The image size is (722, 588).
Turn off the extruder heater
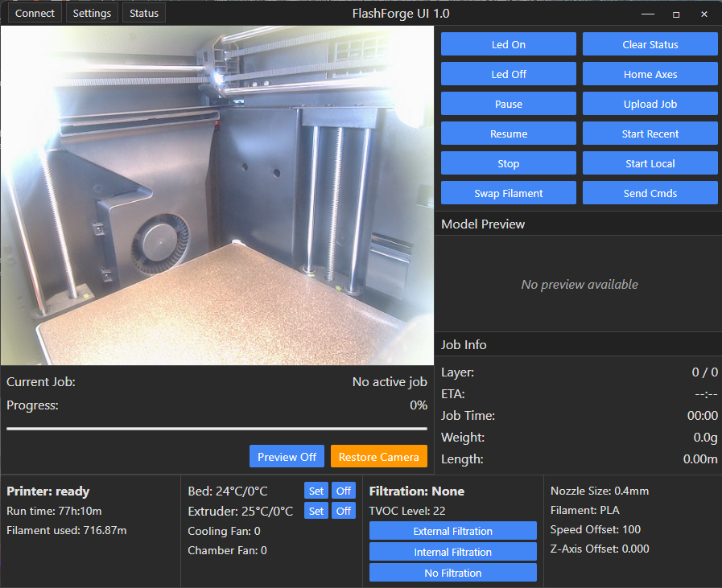(344, 511)
